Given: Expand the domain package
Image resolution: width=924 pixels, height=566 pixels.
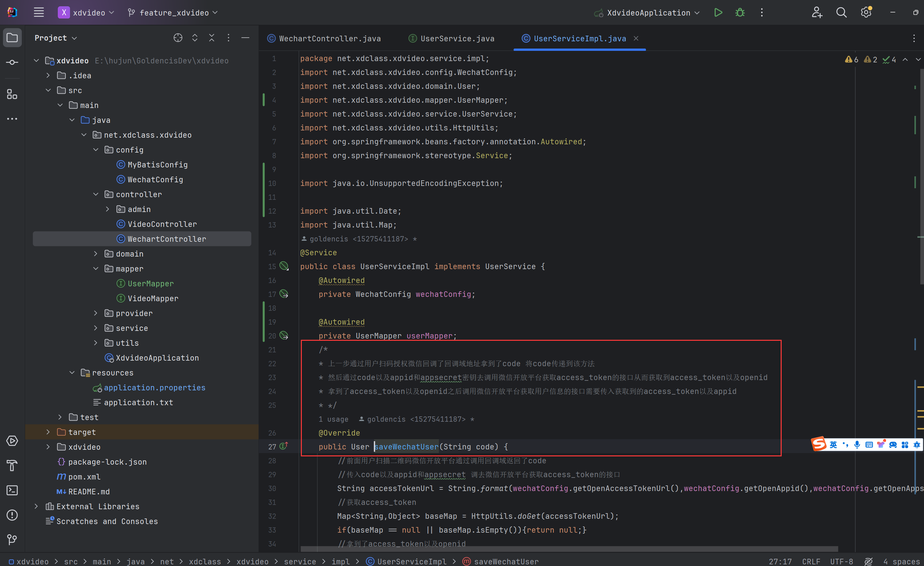Looking at the screenshot, I should (x=96, y=254).
